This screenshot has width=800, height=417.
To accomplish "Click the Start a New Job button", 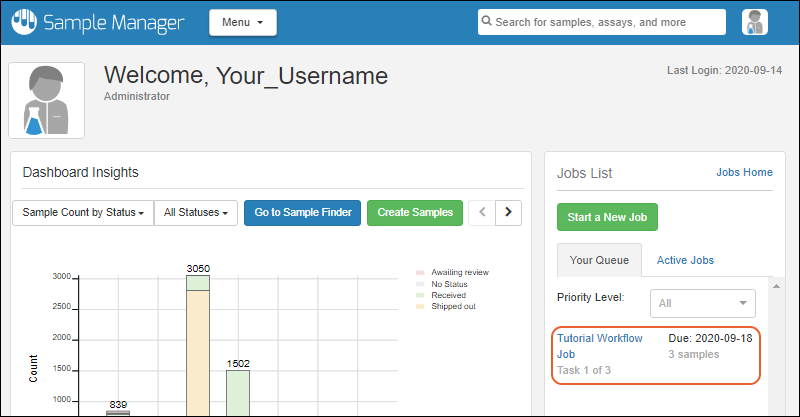I will [x=607, y=216].
